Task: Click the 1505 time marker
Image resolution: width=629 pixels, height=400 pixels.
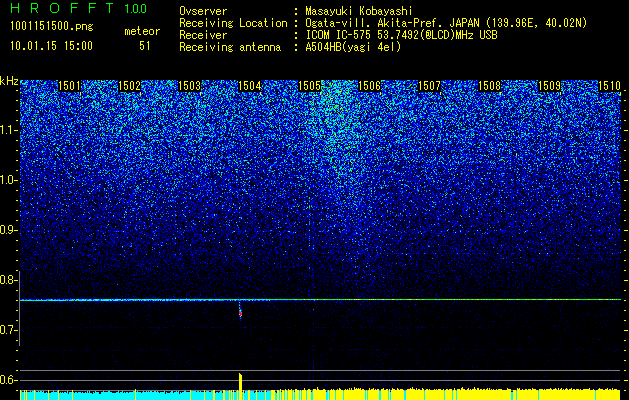Action: pyautogui.click(x=310, y=86)
